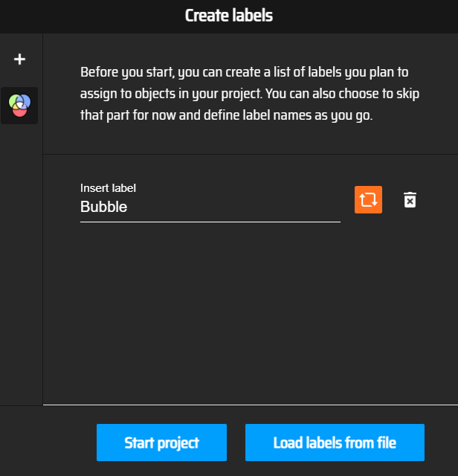Add a new label with plus icon
Viewport: 458px width, 476px height.
click(19, 59)
